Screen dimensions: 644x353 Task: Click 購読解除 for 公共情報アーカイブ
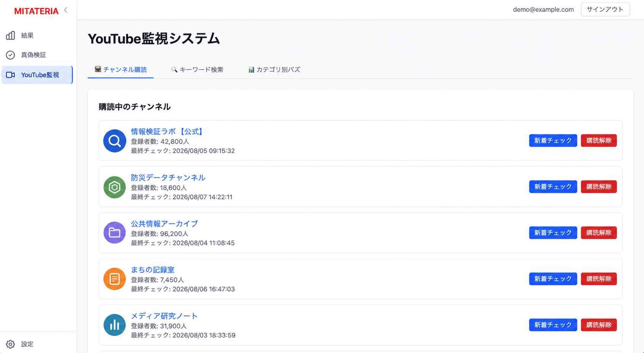(599, 233)
